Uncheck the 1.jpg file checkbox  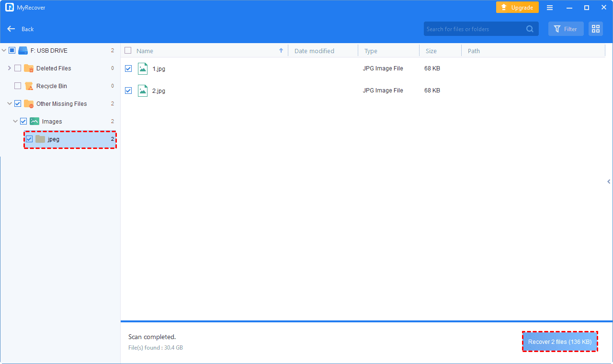[x=128, y=68]
